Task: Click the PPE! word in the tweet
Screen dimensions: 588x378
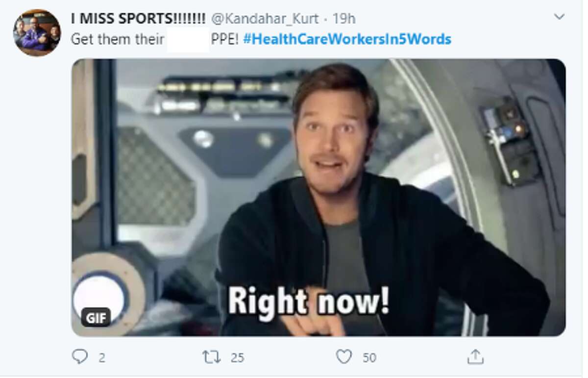Action: (225, 39)
